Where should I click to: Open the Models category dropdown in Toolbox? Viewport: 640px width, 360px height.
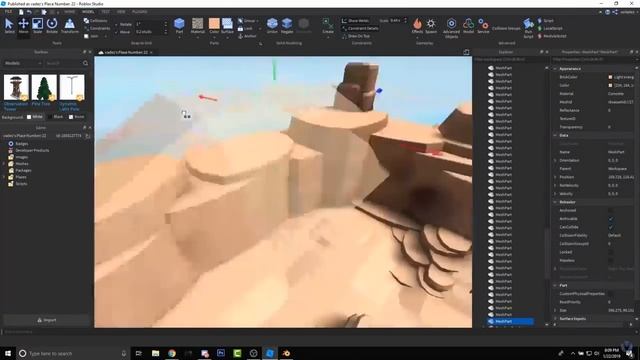coord(23,63)
